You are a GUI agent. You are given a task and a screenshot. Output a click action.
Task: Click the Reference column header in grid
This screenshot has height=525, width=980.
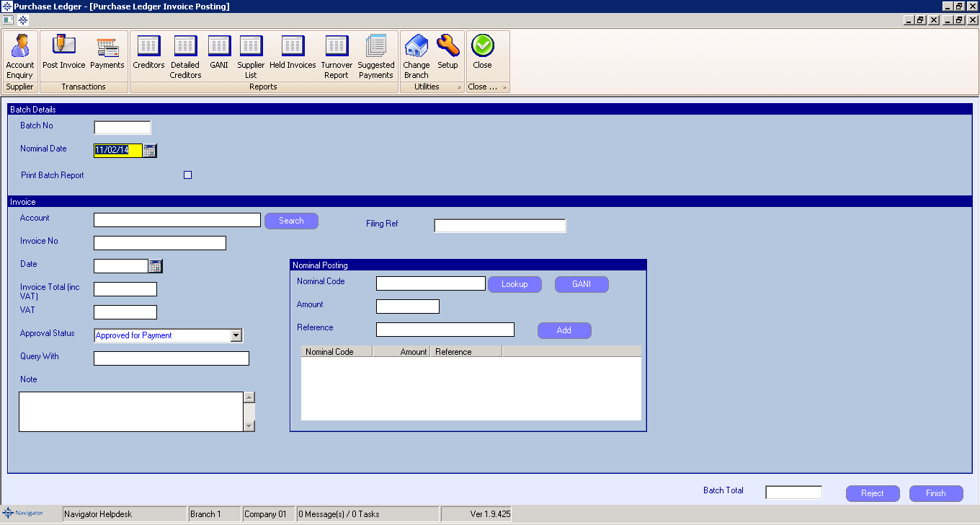pos(466,352)
